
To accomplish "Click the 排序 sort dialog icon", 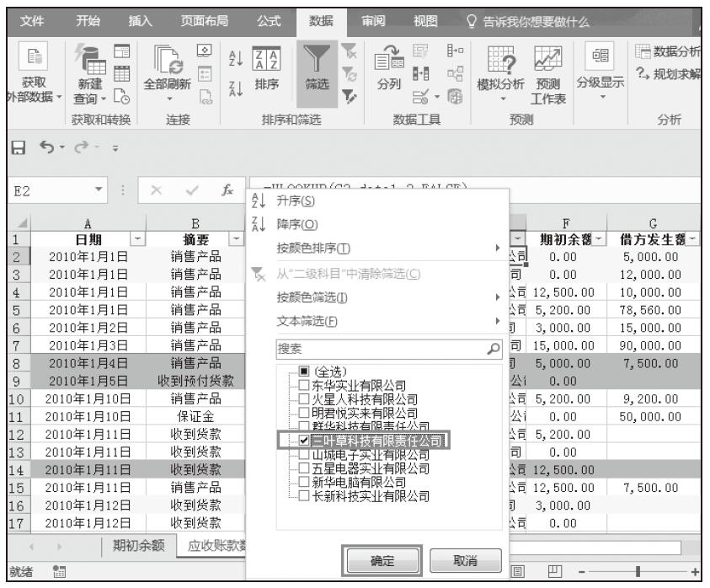I will click(267, 61).
